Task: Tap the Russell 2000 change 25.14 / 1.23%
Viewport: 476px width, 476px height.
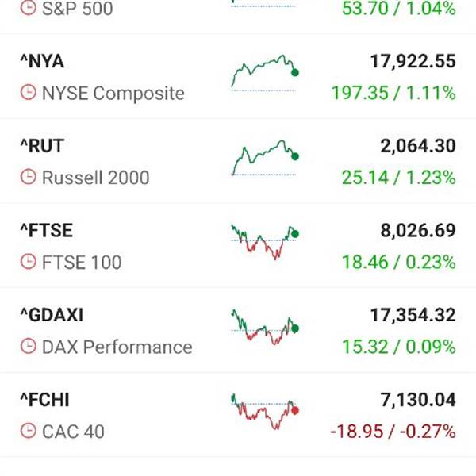Action: click(x=399, y=177)
